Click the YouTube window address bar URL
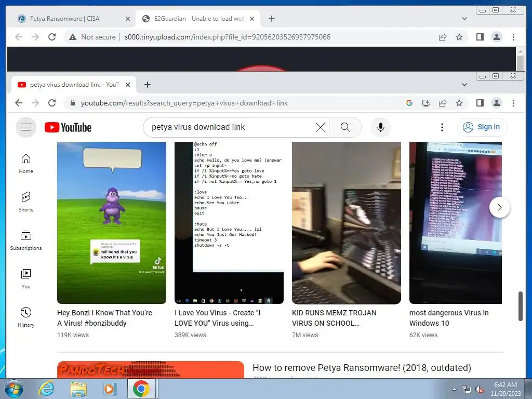The height and width of the screenshot is (399, 532). [x=184, y=103]
